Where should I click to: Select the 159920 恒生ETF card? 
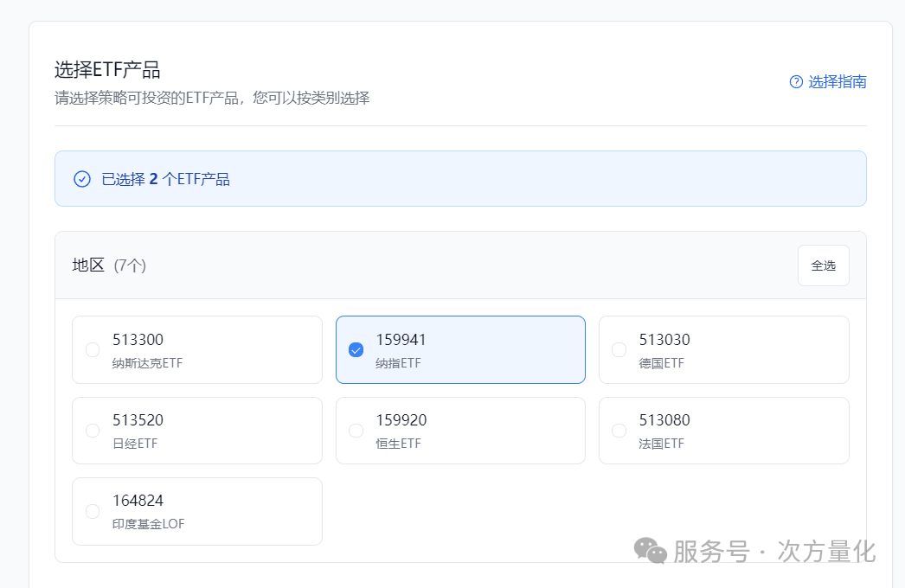click(x=459, y=430)
